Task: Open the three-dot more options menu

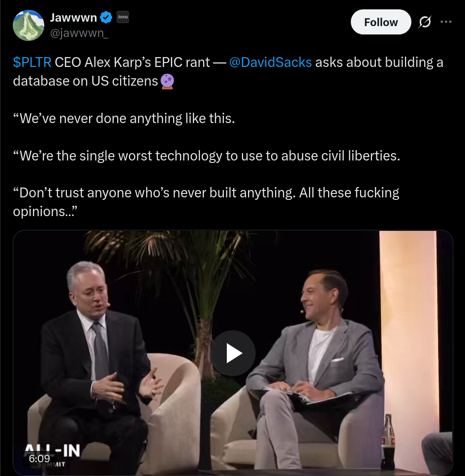Action: [x=446, y=22]
